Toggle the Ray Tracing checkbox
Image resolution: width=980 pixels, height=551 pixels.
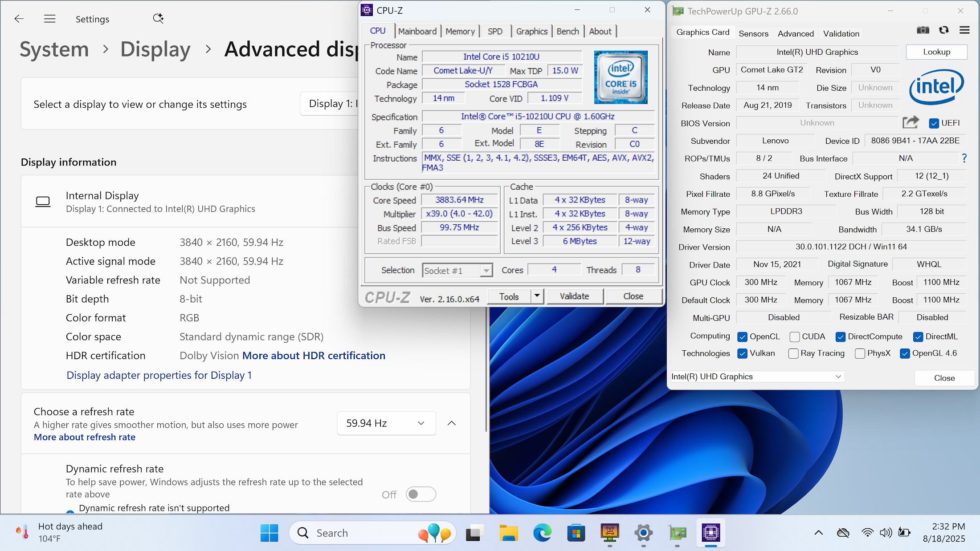[x=793, y=353]
